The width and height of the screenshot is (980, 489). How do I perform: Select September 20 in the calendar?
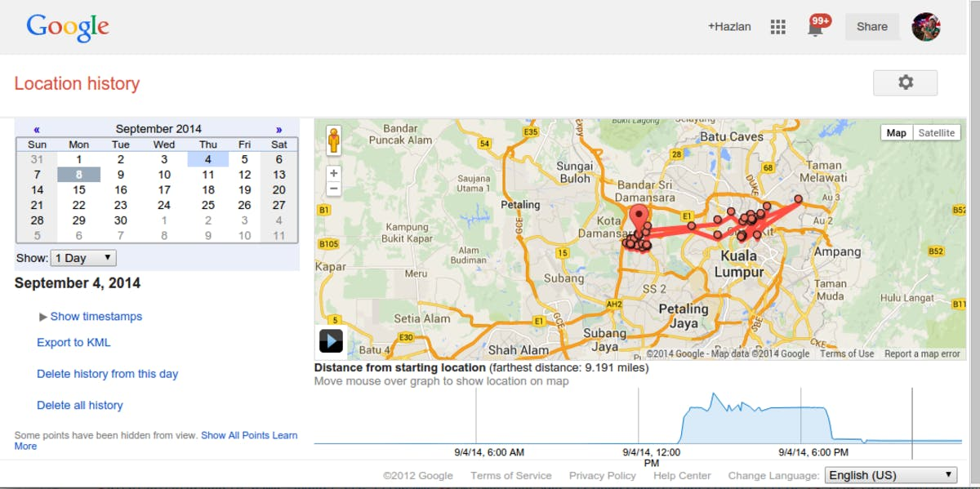(279, 190)
